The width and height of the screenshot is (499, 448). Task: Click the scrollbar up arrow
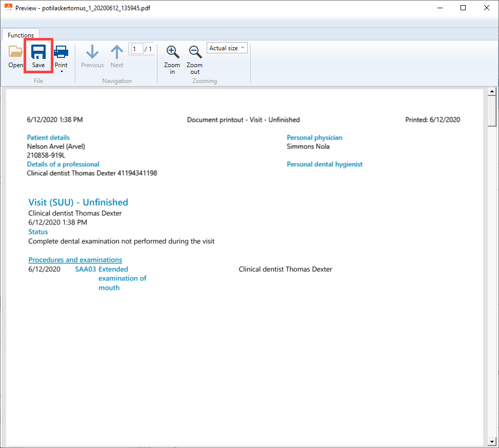point(492,92)
